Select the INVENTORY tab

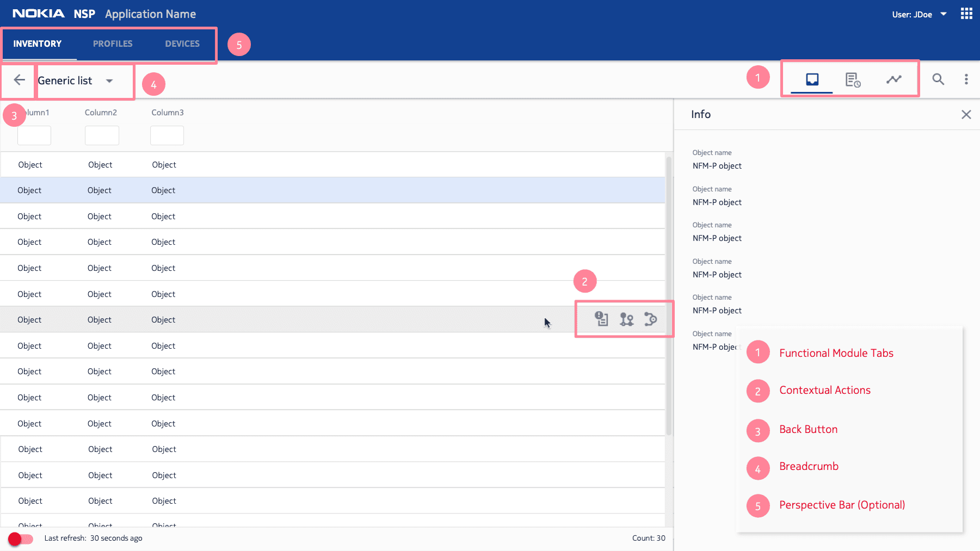(37, 44)
